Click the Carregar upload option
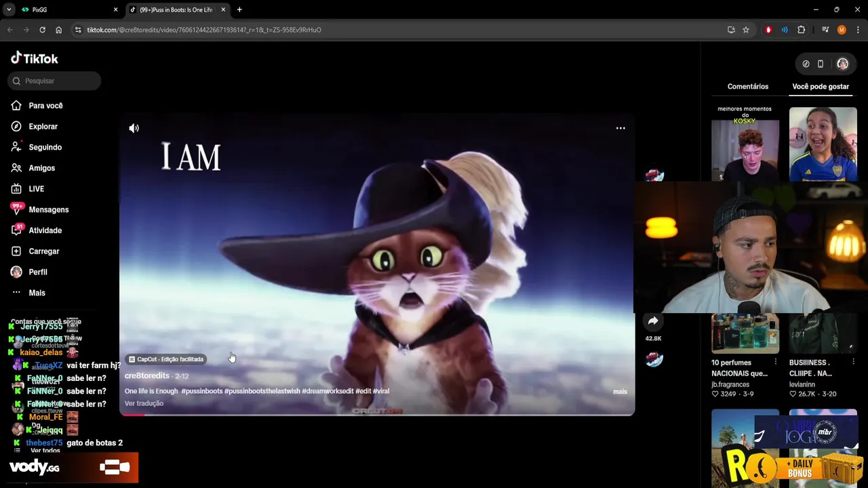Screen dimensions: 868x488 (x=43, y=251)
